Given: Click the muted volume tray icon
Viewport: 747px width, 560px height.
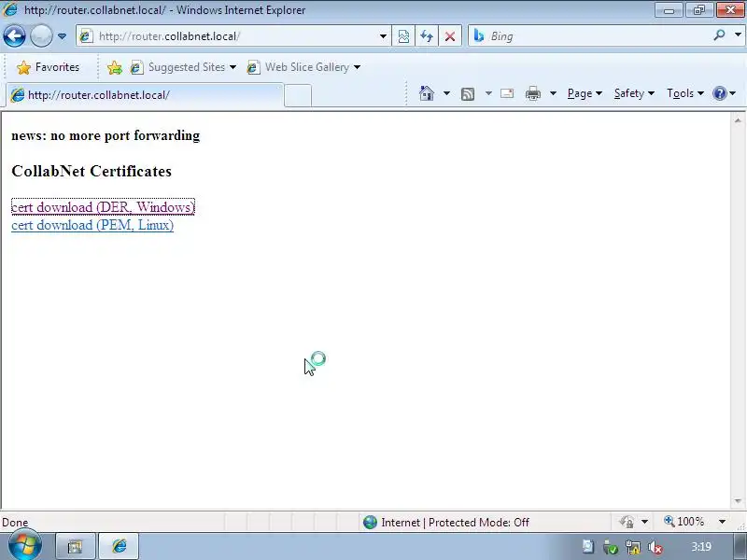Looking at the screenshot, I should [x=655, y=548].
